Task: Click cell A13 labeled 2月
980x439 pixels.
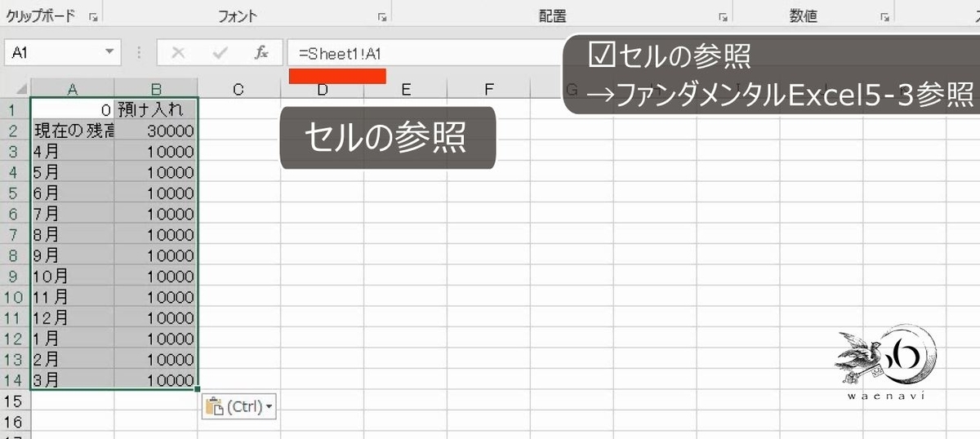Action: 73,359
